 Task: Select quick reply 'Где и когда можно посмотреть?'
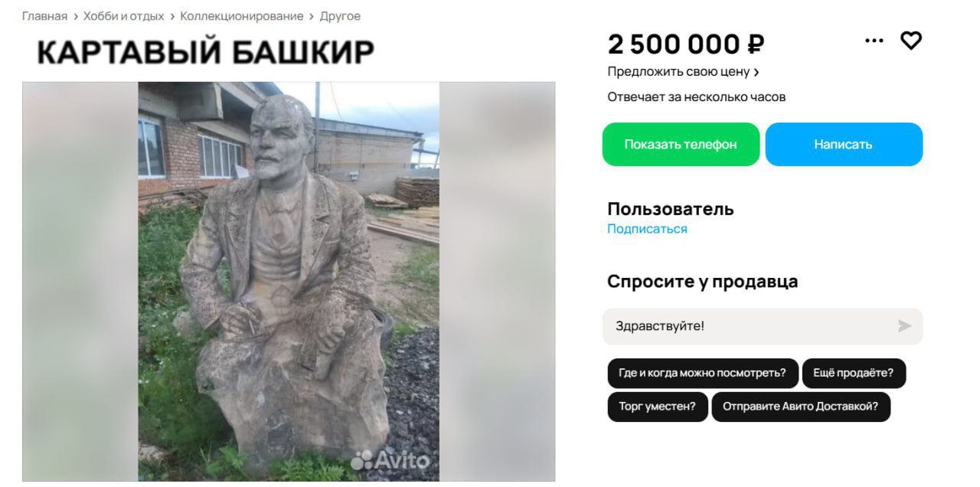click(x=703, y=373)
